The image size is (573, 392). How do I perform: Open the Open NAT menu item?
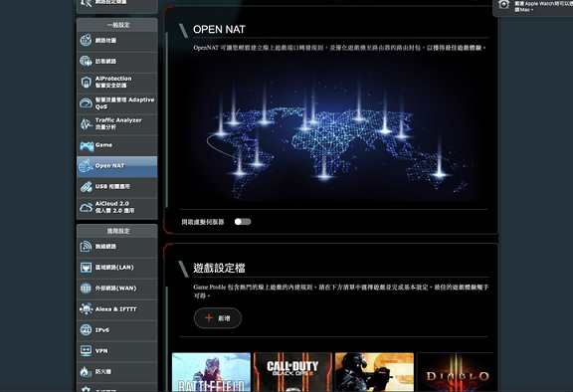pos(117,166)
